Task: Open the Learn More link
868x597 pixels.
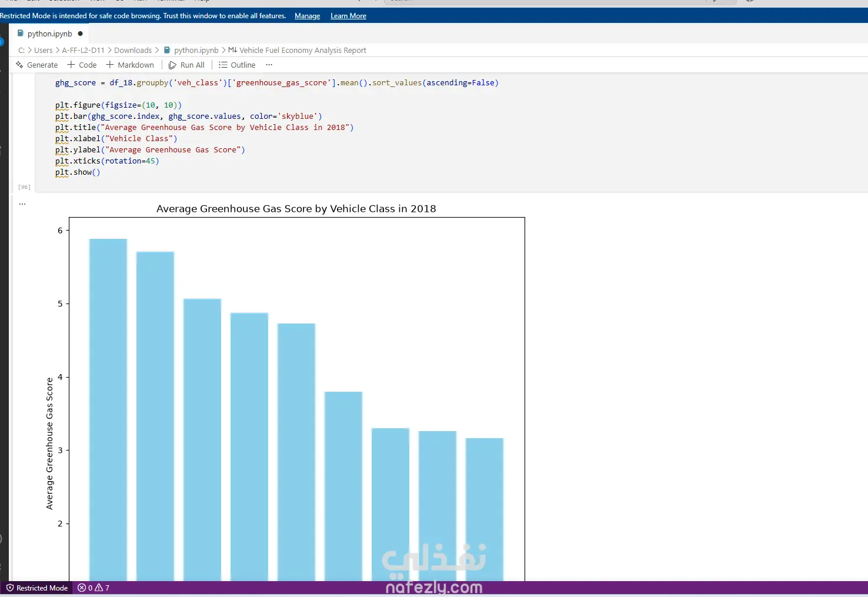Action: click(348, 16)
